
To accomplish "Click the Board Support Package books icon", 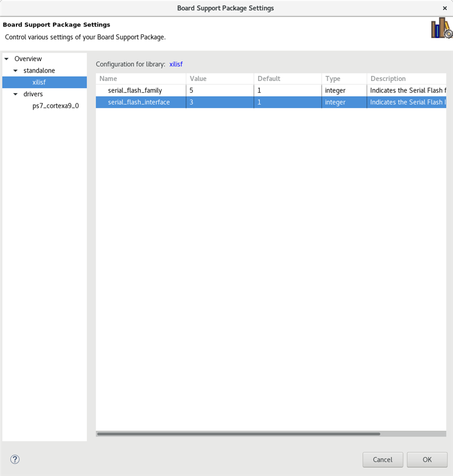I will (441, 28).
